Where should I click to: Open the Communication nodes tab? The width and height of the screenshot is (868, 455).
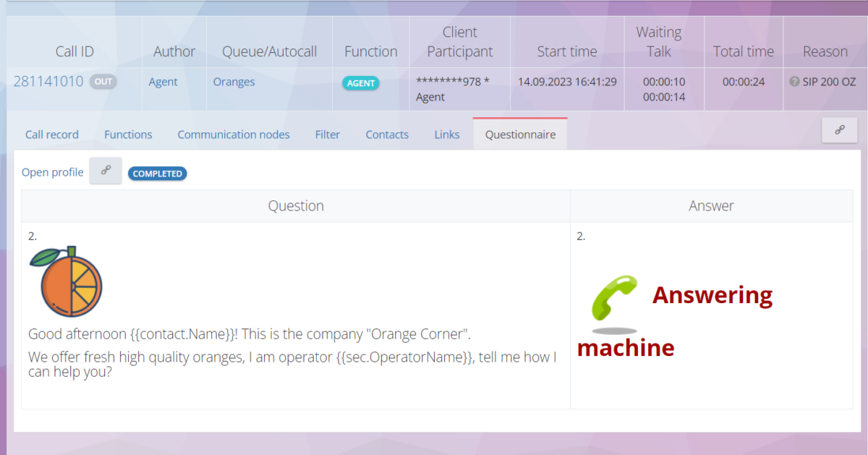pyautogui.click(x=234, y=135)
